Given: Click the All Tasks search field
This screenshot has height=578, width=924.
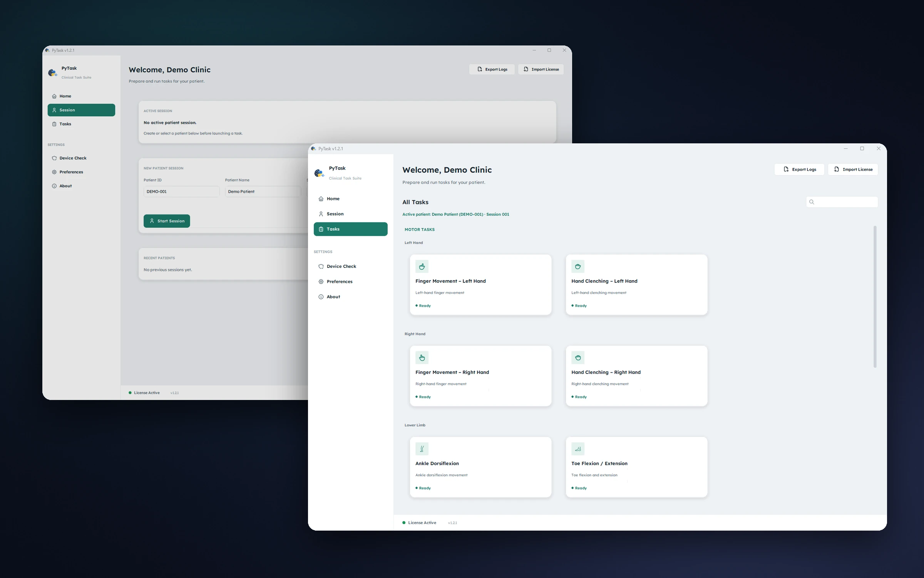Looking at the screenshot, I should [842, 202].
